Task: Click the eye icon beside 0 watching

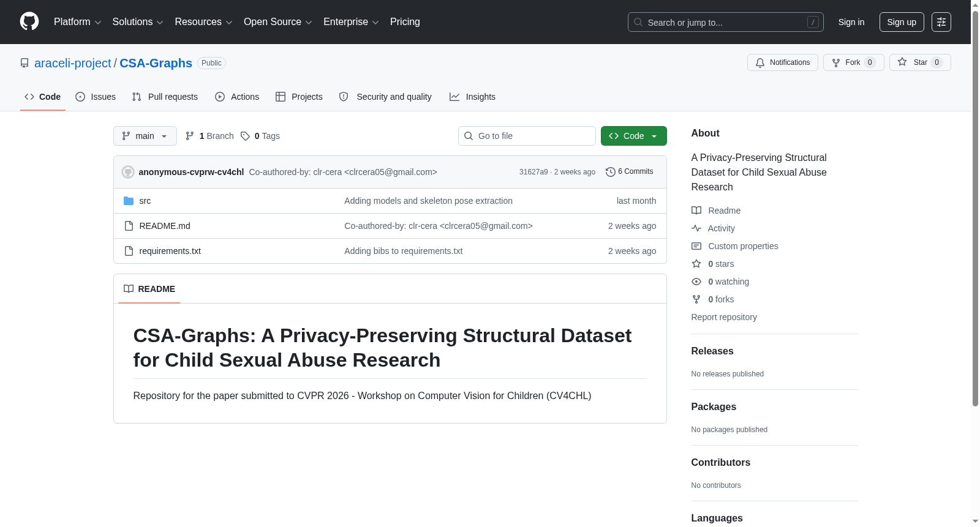Action: click(696, 282)
